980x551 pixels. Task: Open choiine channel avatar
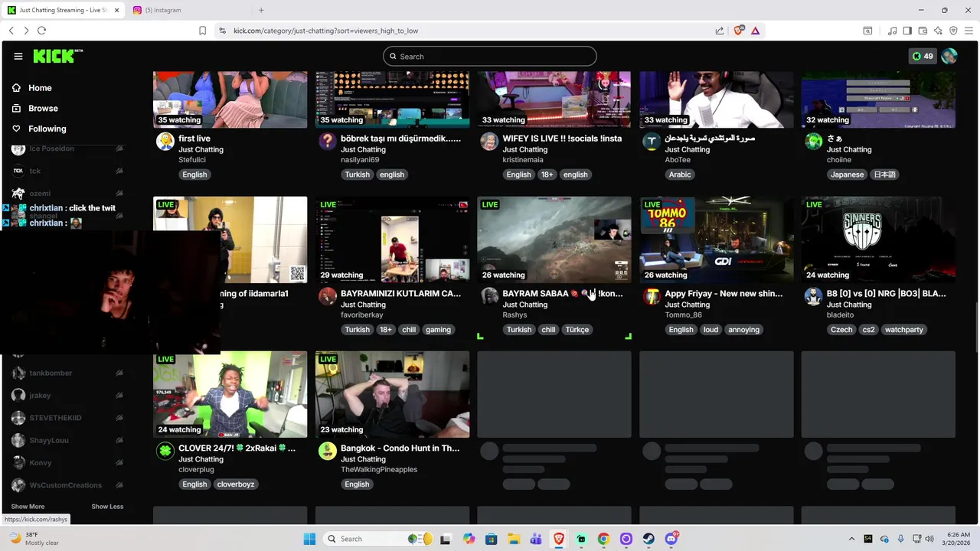814,142
